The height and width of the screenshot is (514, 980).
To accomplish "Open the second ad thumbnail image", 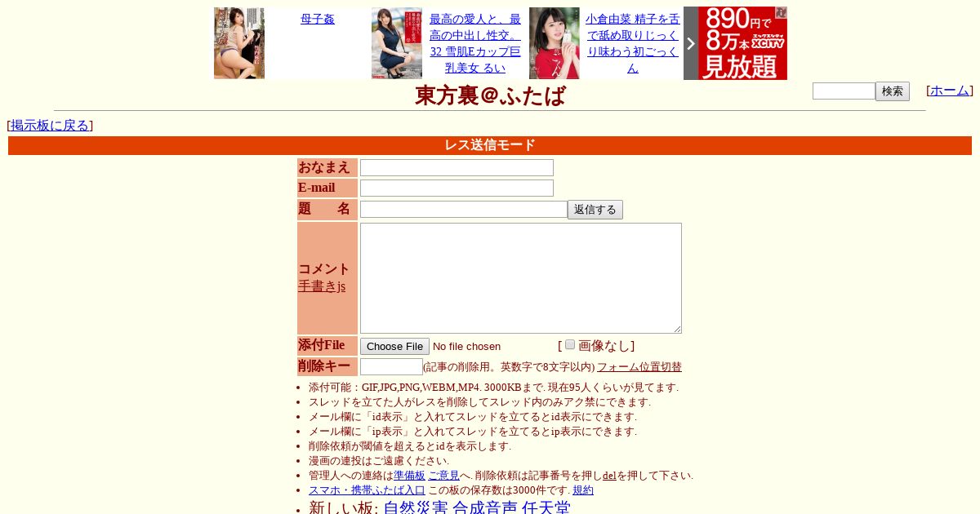I will 397,43.
